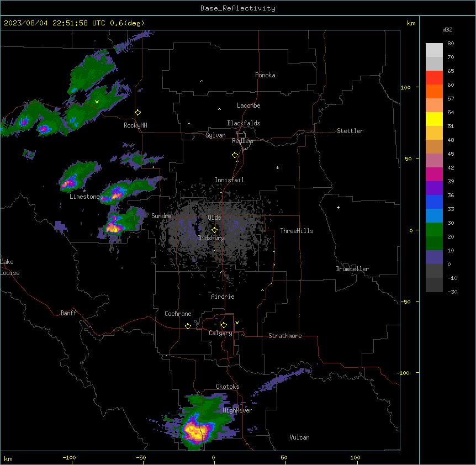Screen dimensions: 476x465
Task: Click the ThreeHills label
Action: (x=297, y=231)
